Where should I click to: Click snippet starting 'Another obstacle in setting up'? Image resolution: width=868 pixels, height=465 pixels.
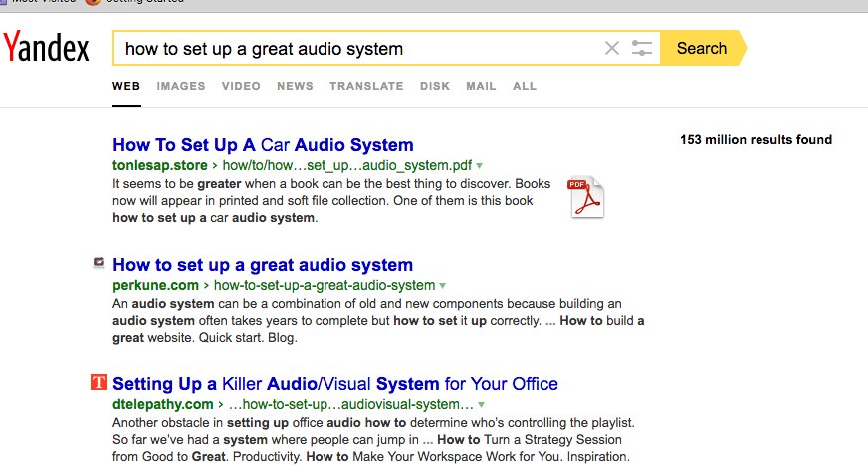pos(373,439)
